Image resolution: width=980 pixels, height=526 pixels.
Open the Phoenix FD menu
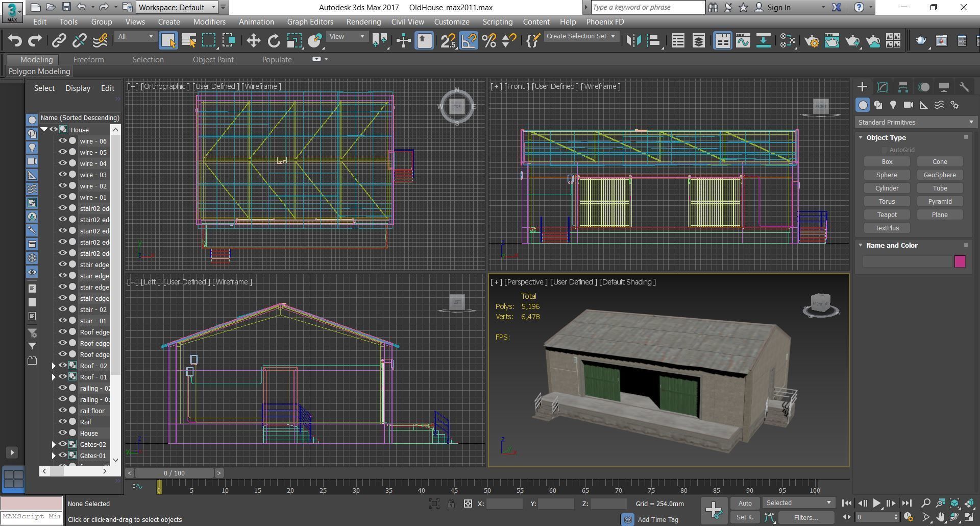pyautogui.click(x=605, y=21)
